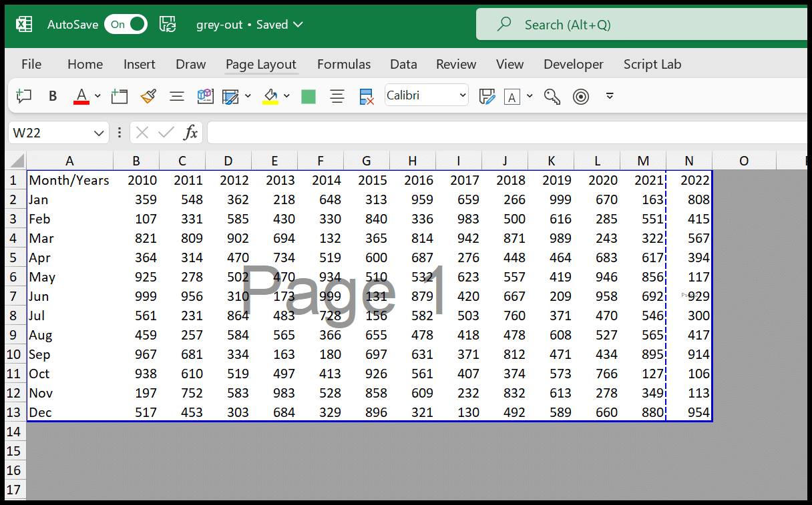Click the target circle icon in toolbar

pyautogui.click(x=582, y=97)
